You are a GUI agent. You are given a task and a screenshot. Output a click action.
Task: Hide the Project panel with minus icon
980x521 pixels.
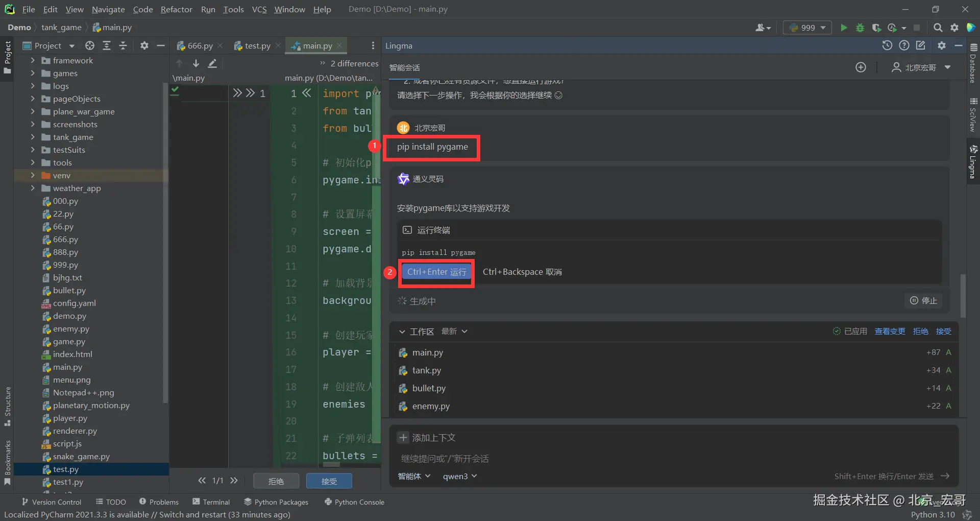pos(161,45)
